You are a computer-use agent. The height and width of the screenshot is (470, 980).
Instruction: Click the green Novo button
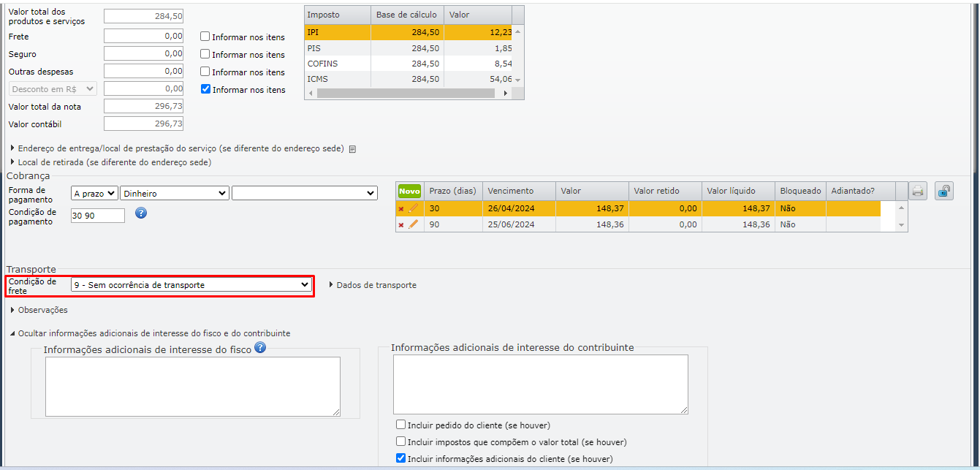click(x=409, y=191)
